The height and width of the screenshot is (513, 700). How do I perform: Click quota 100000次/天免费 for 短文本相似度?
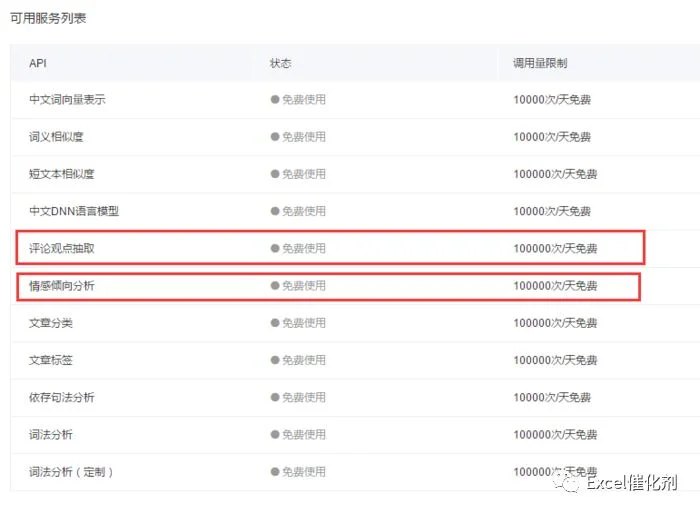[555, 174]
